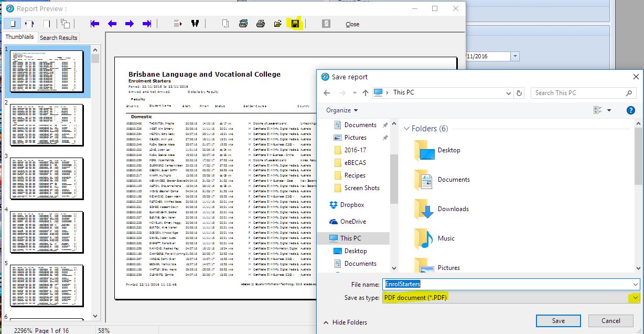Select Dropbox in the navigation pane
Image resolution: width=644 pixels, height=334 pixels.
tap(352, 205)
